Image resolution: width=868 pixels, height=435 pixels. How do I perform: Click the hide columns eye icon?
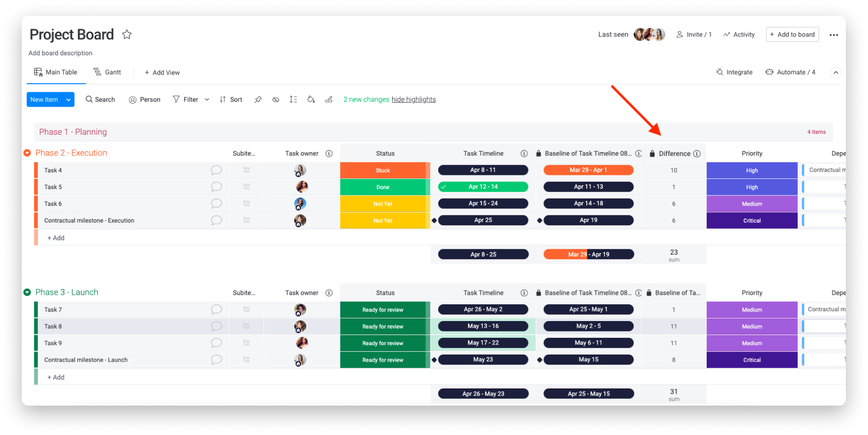(275, 99)
